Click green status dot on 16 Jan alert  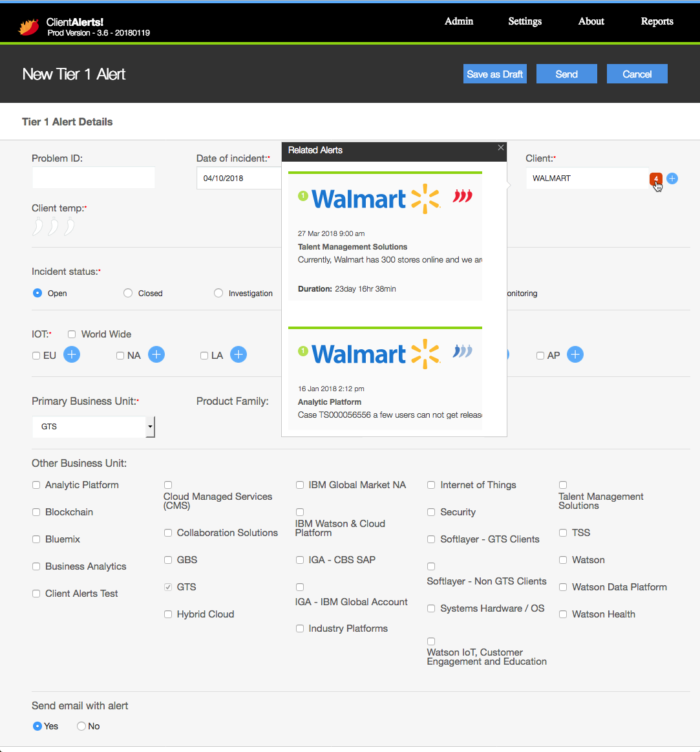(302, 351)
